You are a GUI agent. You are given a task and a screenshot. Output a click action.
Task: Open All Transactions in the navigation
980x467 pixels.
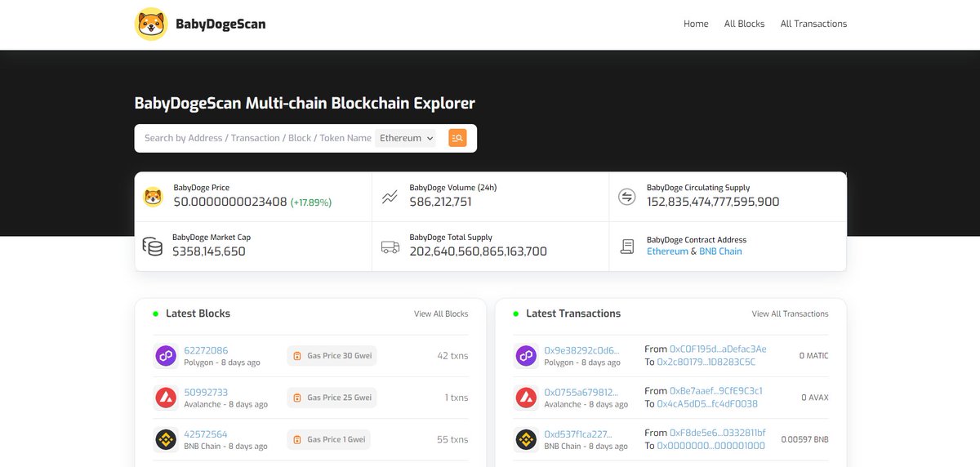(813, 24)
